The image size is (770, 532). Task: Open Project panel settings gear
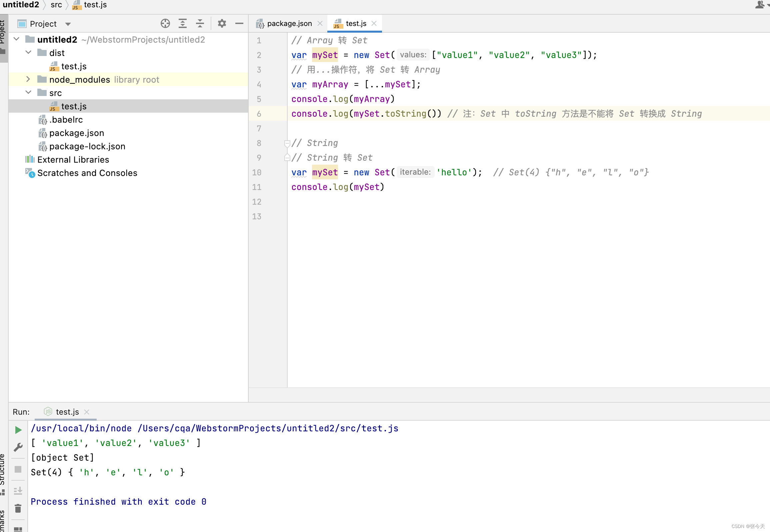coord(222,23)
